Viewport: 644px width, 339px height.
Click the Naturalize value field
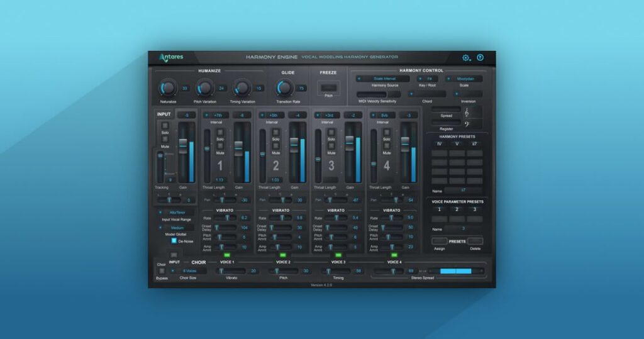(184, 88)
